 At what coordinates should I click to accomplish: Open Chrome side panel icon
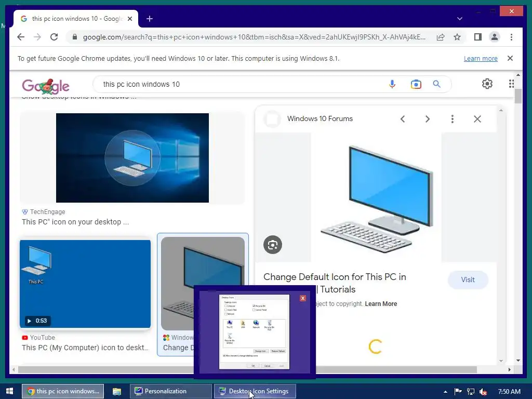click(x=478, y=37)
